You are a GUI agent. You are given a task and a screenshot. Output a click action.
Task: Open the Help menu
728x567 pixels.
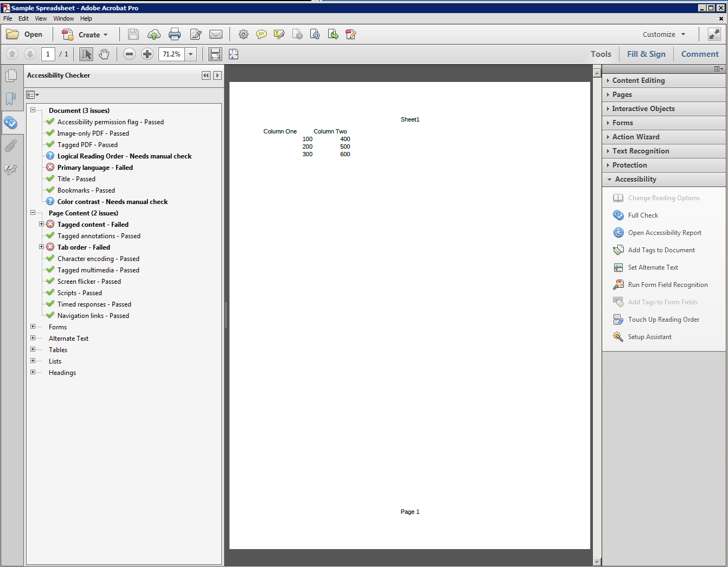[x=86, y=18]
